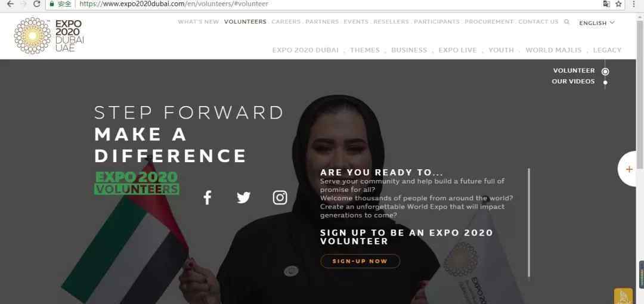Viewport: 644px width, 304px height.
Task: Open the Contact Us link
Action: (x=538, y=22)
